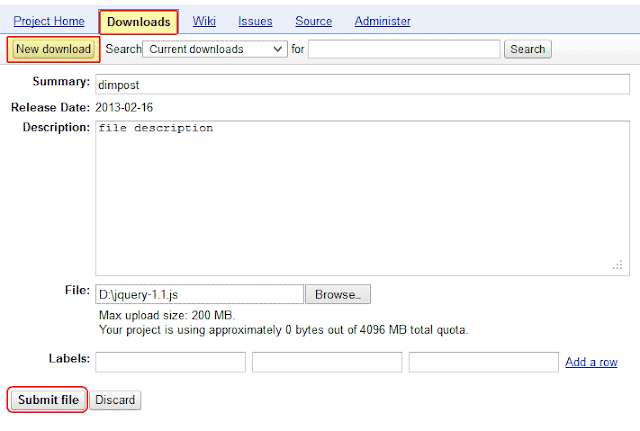The height and width of the screenshot is (431, 640).
Task: Click the File path field
Action: 200,294
